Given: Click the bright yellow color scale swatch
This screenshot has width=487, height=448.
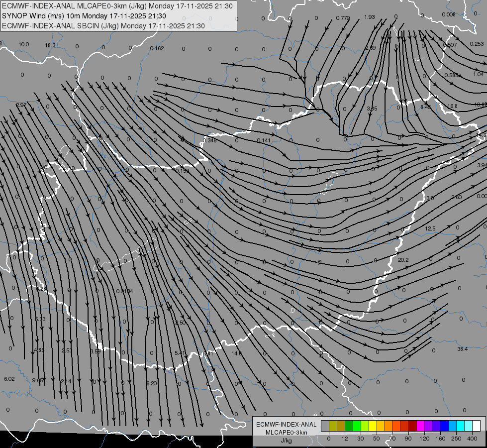Looking at the screenshot, I should (x=373, y=426).
